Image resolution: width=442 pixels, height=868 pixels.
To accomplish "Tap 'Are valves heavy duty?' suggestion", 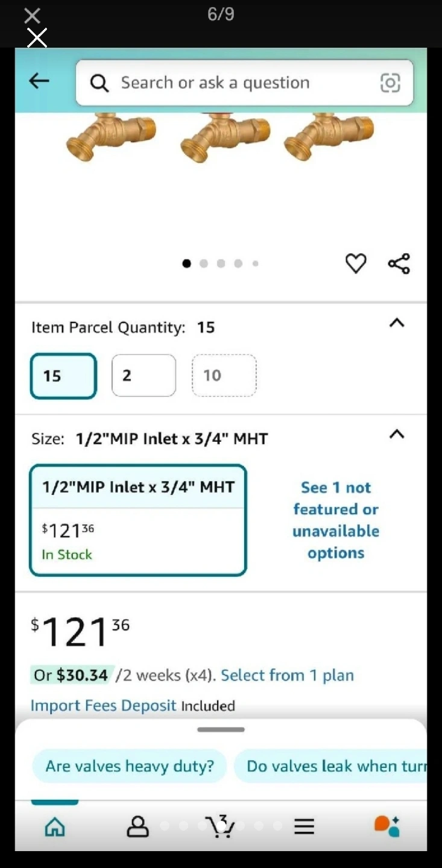I will [x=130, y=766].
